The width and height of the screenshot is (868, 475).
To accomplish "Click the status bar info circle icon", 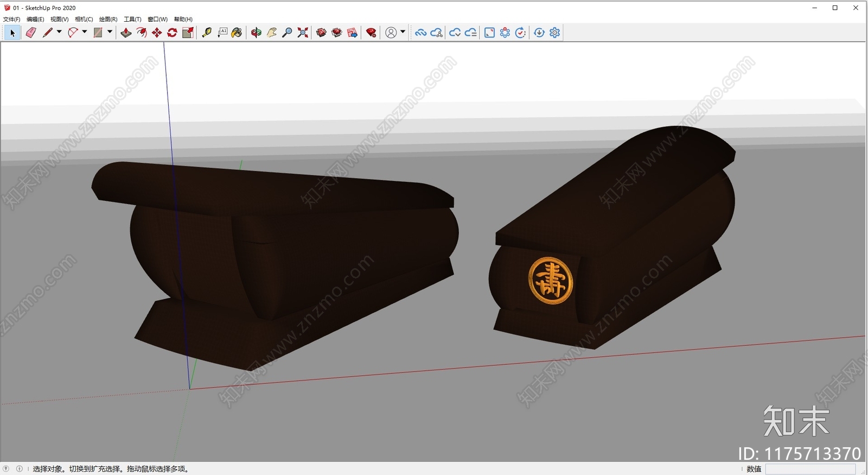I will pyautogui.click(x=20, y=469).
